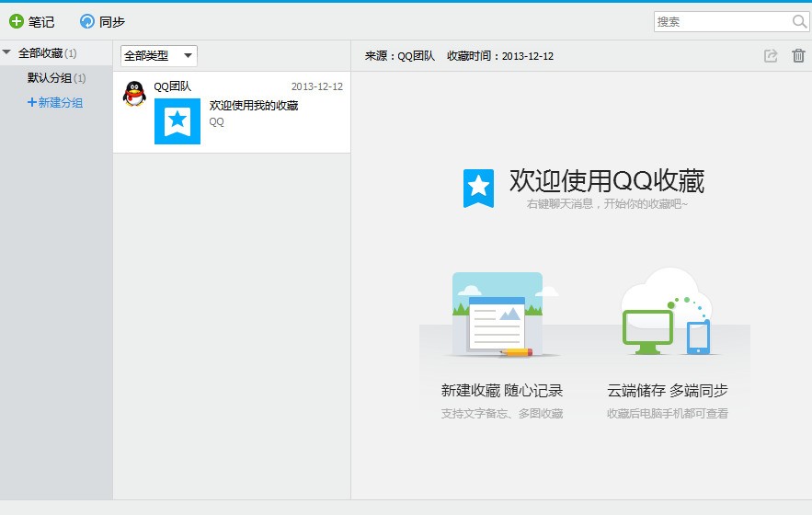This screenshot has width=812, height=515.
Task: Collapse the 全部收藏 tree arrow
Action: [x=6, y=52]
